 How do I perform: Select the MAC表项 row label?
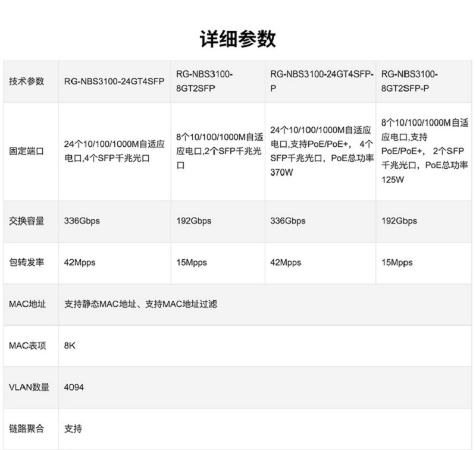click(27, 345)
